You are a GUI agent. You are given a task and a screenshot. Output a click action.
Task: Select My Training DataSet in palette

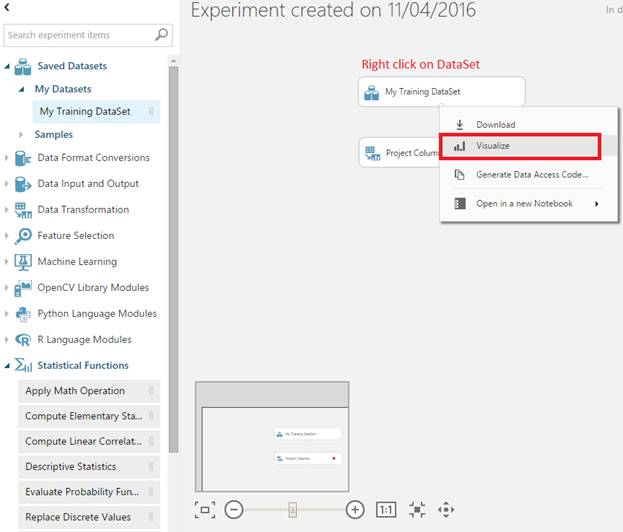click(96, 112)
